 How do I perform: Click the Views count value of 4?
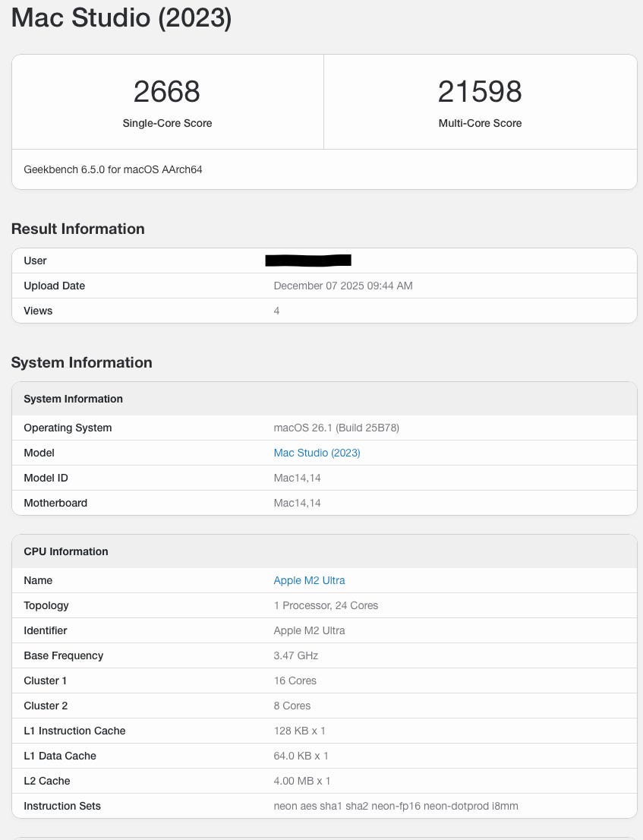point(276,311)
